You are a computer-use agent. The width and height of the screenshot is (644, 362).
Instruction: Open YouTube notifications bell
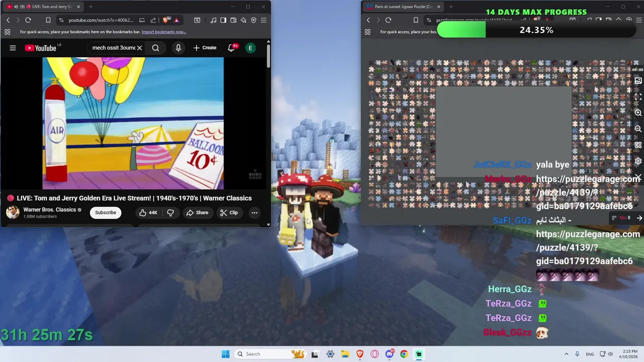click(232, 48)
